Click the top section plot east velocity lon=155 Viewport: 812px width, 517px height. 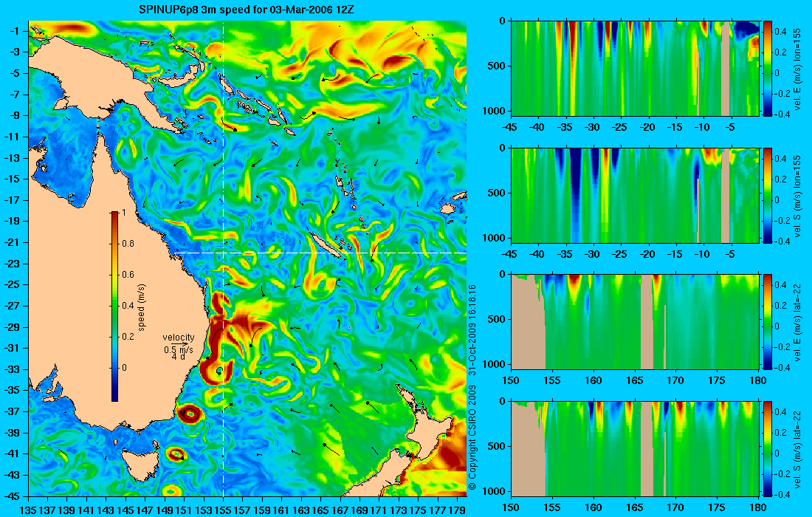(x=635, y=69)
